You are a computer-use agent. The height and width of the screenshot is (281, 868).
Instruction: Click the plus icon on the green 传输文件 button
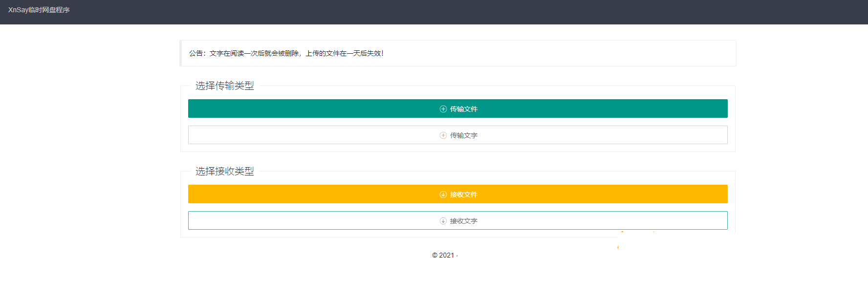click(x=443, y=109)
